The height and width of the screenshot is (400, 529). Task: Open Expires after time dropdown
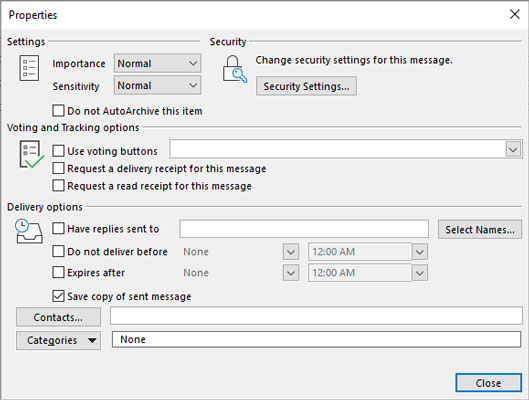click(420, 273)
